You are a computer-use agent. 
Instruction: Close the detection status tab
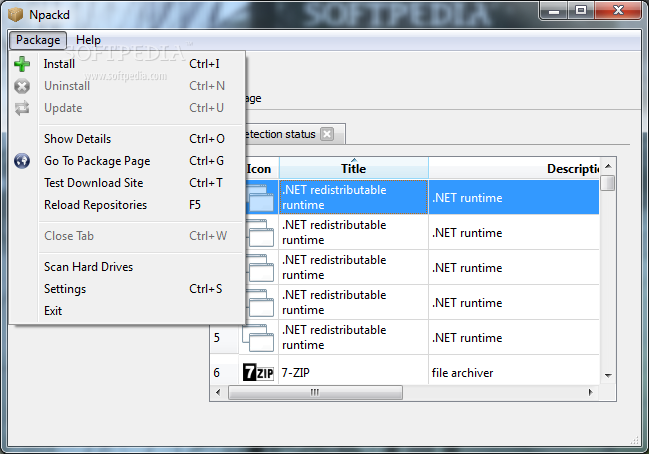pyautogui.click(x=327, y=134)
